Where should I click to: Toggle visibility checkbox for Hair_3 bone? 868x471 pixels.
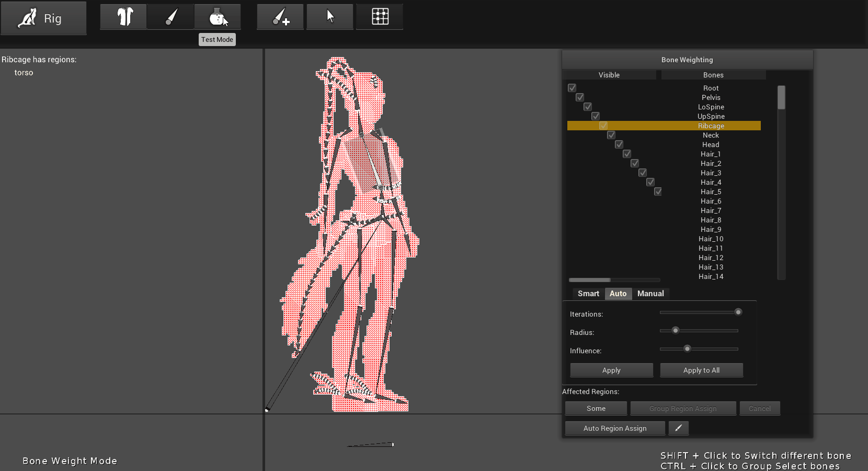(x=643, y=173)
